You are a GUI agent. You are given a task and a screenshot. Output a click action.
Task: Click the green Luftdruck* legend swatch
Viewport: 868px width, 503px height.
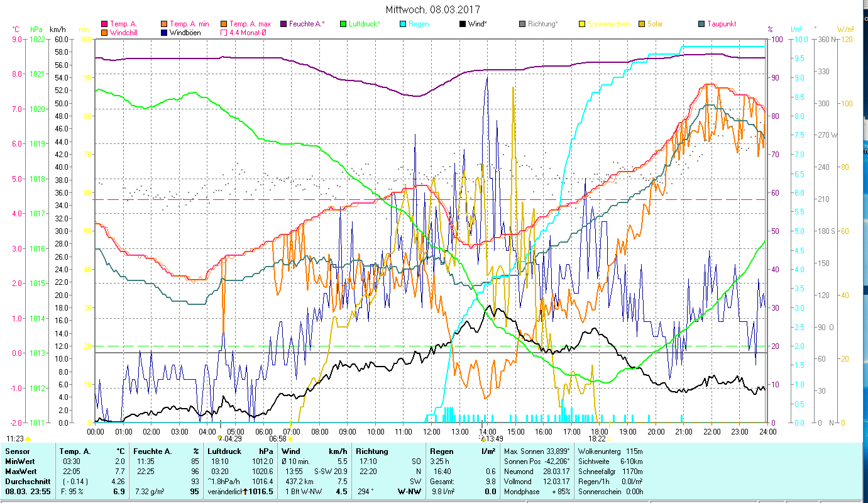343,24
